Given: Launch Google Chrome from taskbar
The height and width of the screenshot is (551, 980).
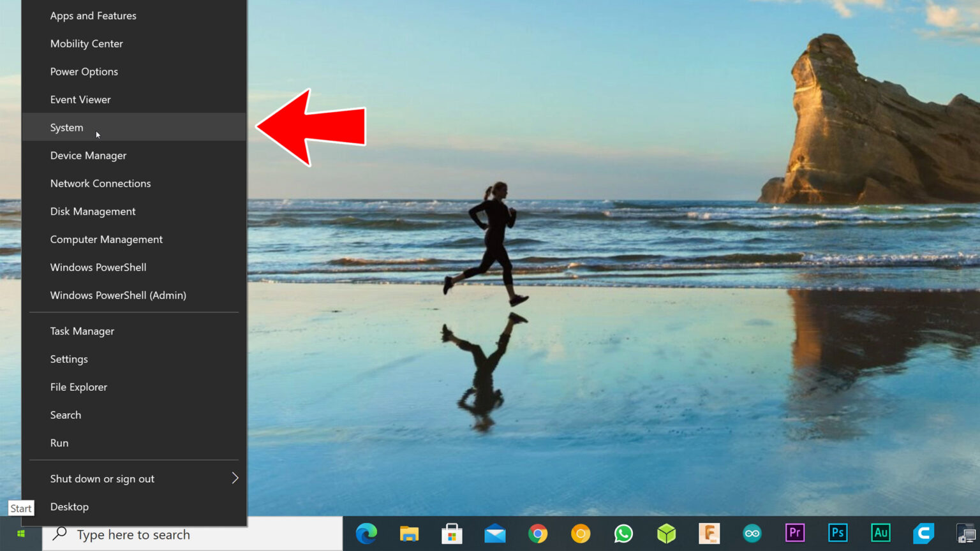Looking at the screenshot, I should click(x=537, y=533).
